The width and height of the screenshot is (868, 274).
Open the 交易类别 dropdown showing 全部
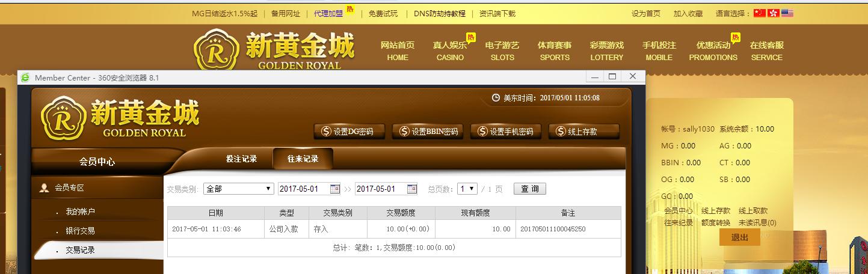[239, 189]
